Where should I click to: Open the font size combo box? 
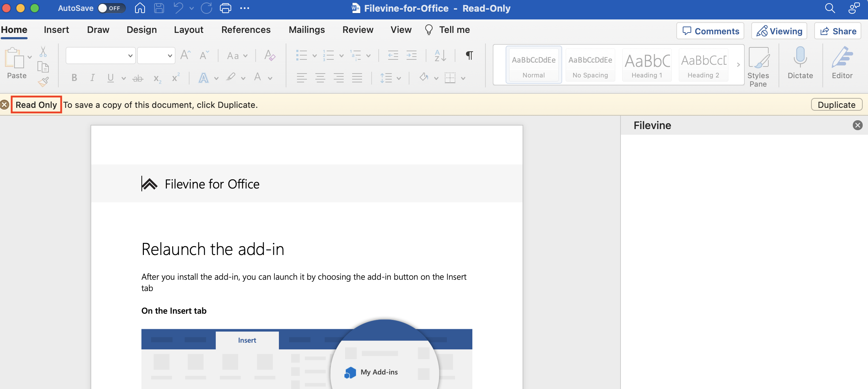coord(156,56)
